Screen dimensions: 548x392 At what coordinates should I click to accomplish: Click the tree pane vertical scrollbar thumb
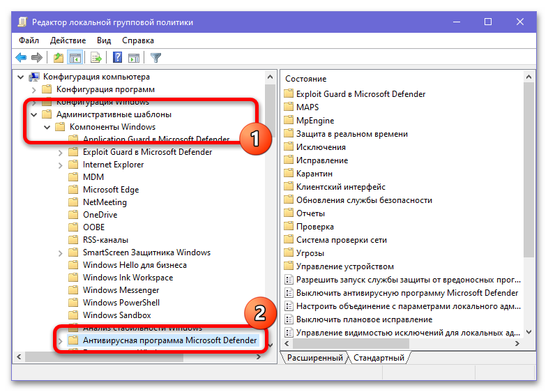pos(270,110)
